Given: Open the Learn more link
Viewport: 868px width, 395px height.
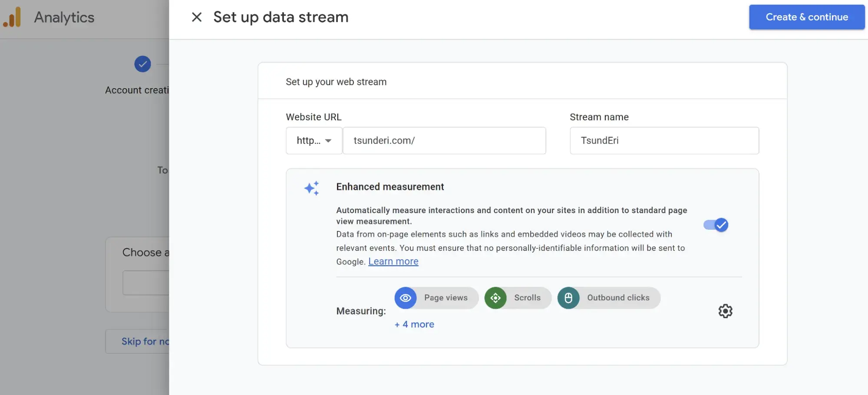Looking at the screenshot, I should pyautogui.click(x=393, y=261).
